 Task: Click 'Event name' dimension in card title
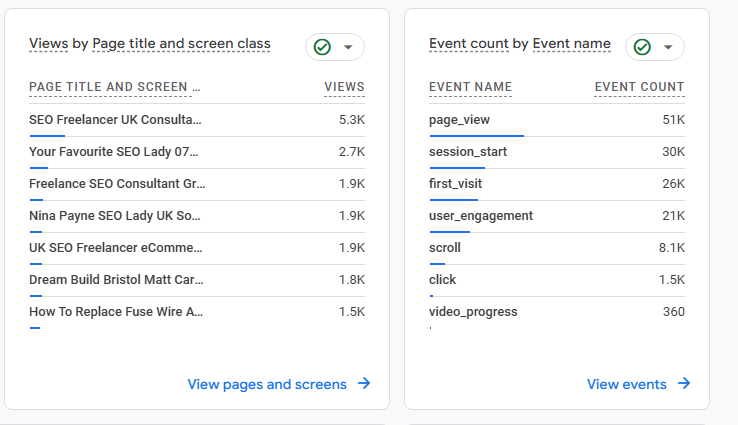tap(571, 43)
